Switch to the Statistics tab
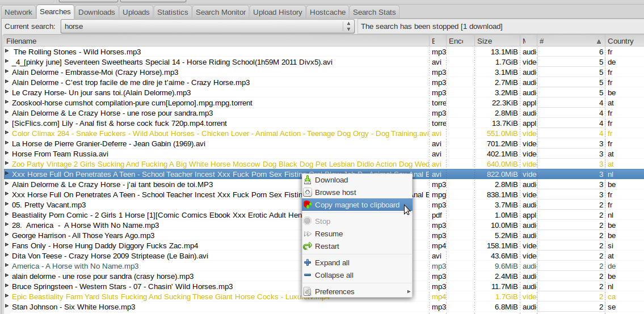 (x=172, y=12)
